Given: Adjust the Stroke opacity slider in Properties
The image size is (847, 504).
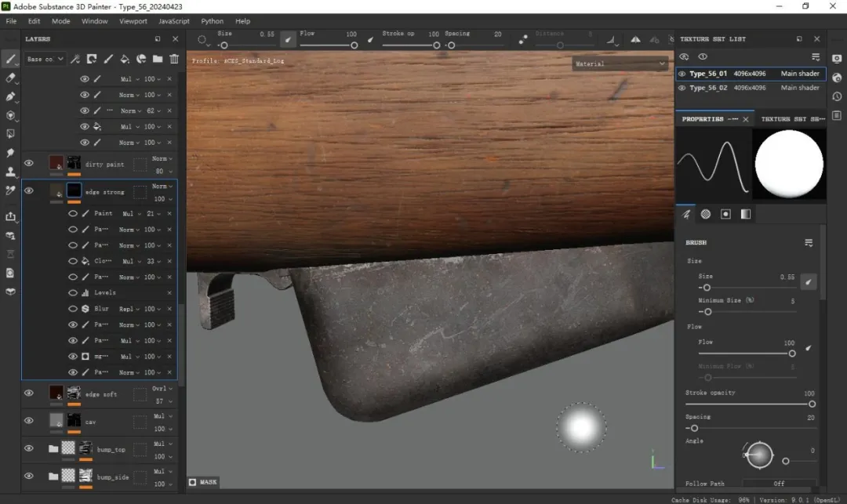Looking at the screenshot, I should tap(812, 404).
